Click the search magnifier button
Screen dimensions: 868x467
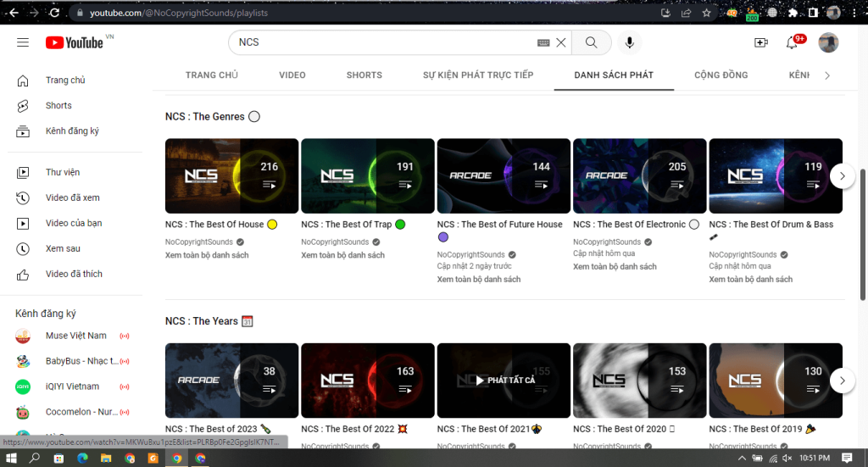592,42
